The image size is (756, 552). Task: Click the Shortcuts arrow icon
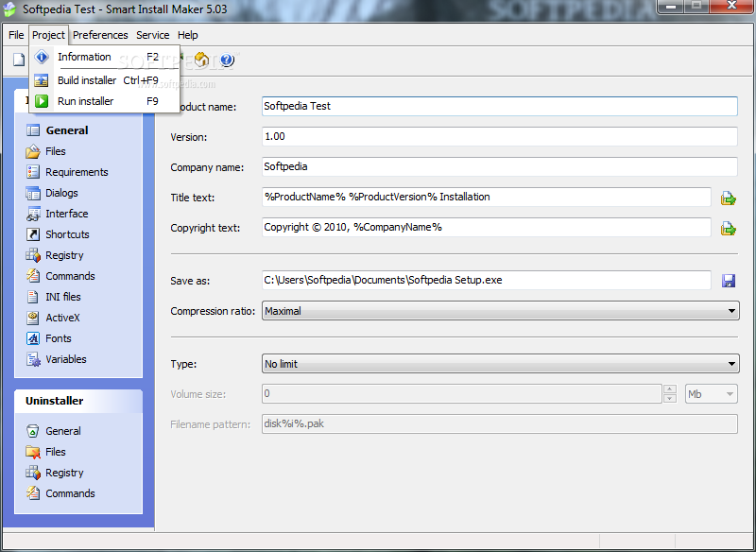[33, 234]
